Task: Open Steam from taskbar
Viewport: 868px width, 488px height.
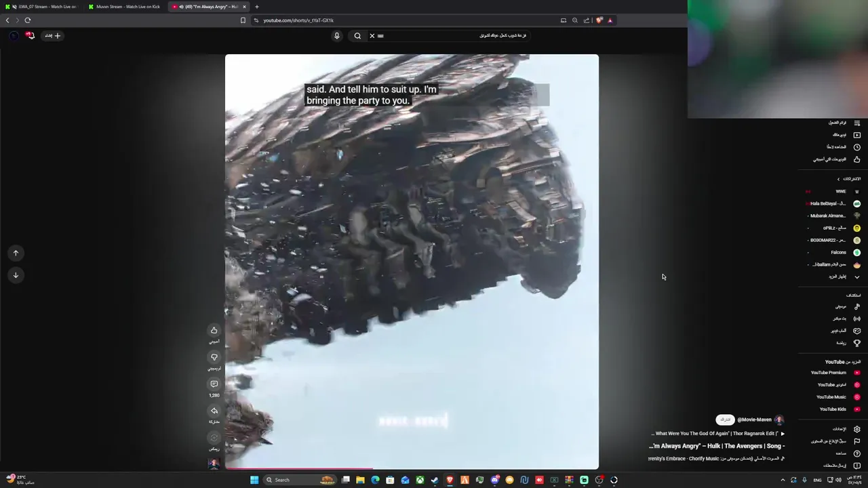Action: pos(435,480)
